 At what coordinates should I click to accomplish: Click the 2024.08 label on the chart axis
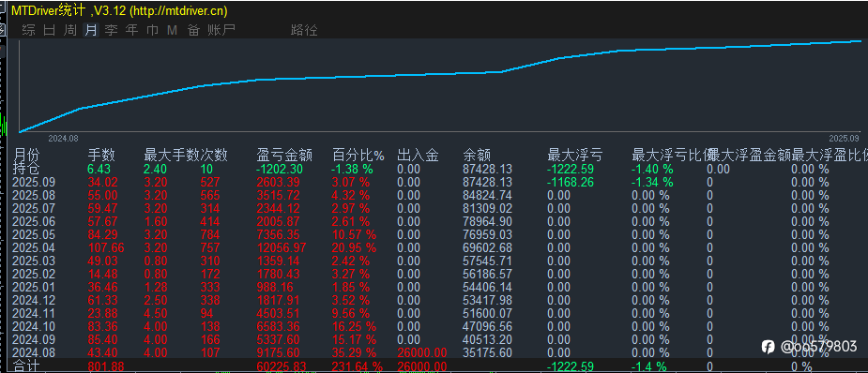click(63, 138)
